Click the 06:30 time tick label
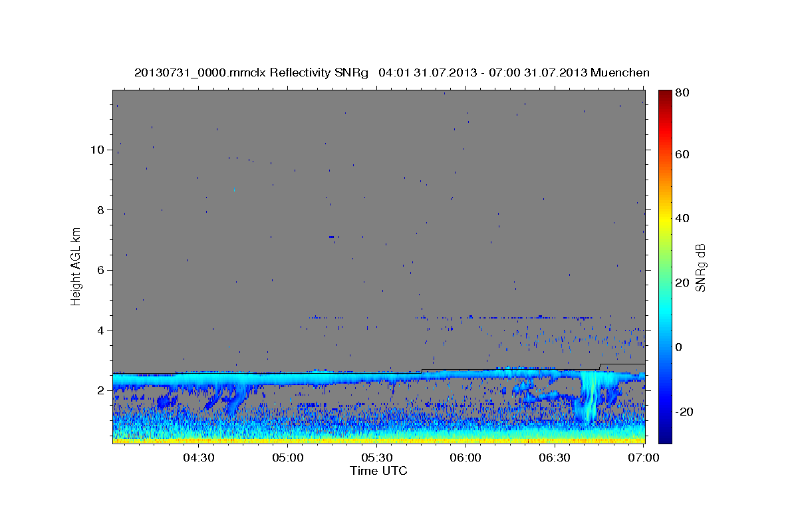Screen dimensions: 798x532 click(x=555, y=458)
